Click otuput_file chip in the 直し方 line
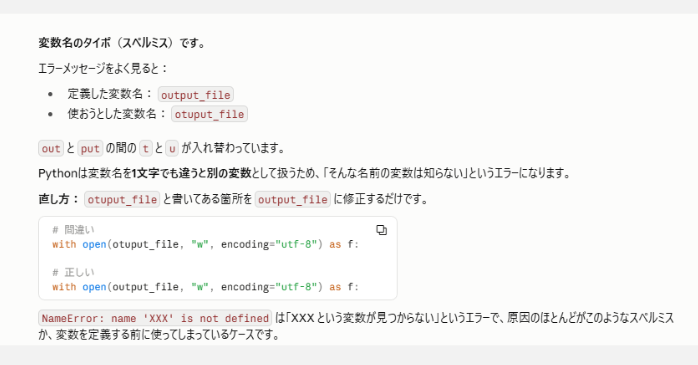 pos(122,199)
